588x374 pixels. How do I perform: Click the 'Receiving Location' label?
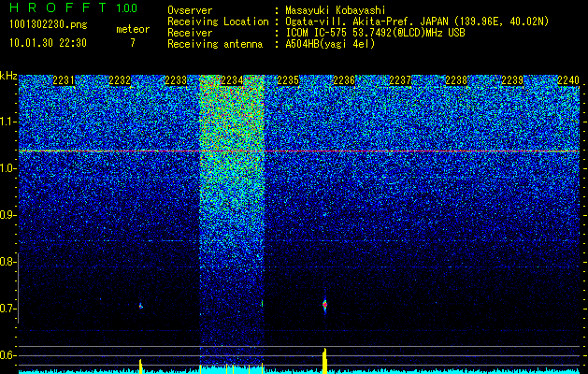pos(218,22)
